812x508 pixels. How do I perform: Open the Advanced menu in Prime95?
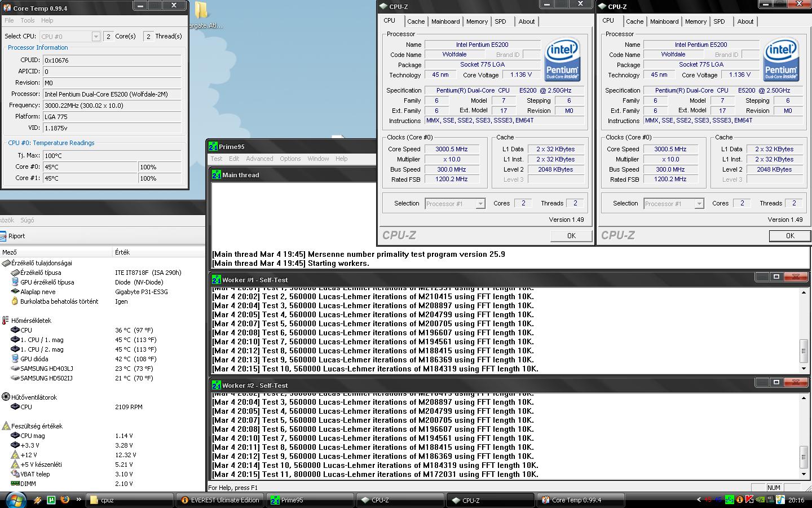(x=259, y=159)
